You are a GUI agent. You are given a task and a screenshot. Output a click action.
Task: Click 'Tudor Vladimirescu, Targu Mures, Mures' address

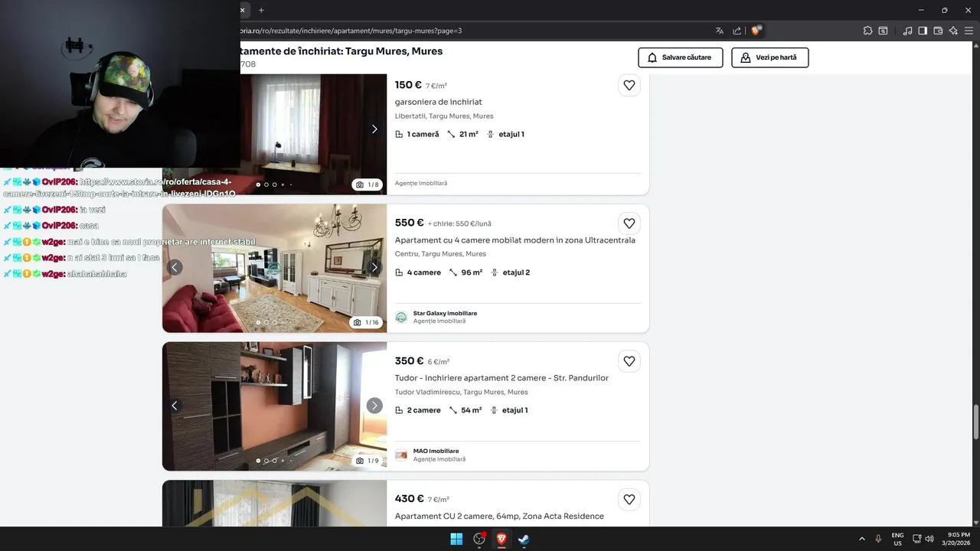(461, 392)
